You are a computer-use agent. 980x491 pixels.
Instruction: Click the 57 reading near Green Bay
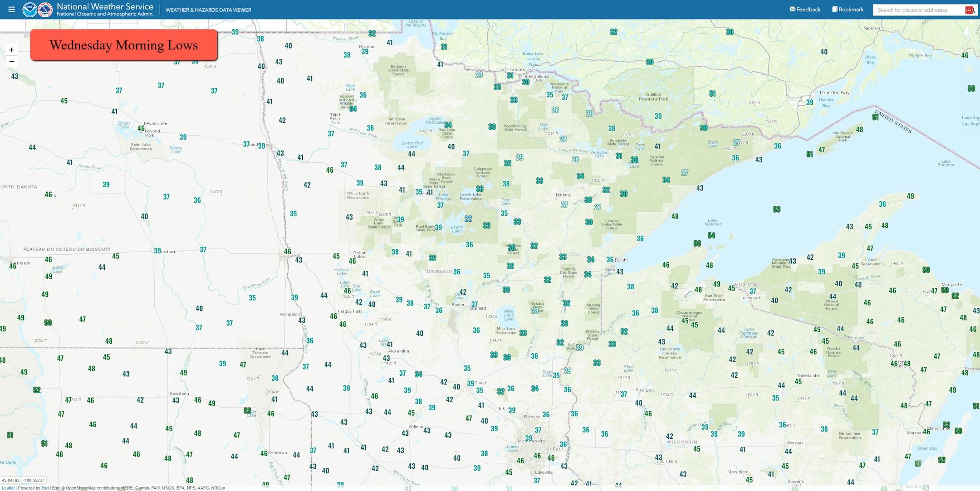click(918, 464)
